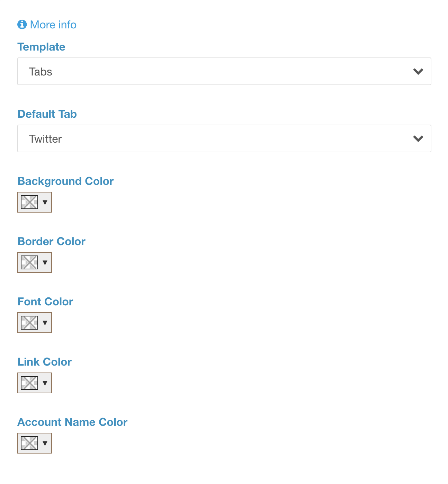The width and height of the screenshot is (448, 484).
Task: Click the Link Color swatch preview
Action: click(29, 383)
